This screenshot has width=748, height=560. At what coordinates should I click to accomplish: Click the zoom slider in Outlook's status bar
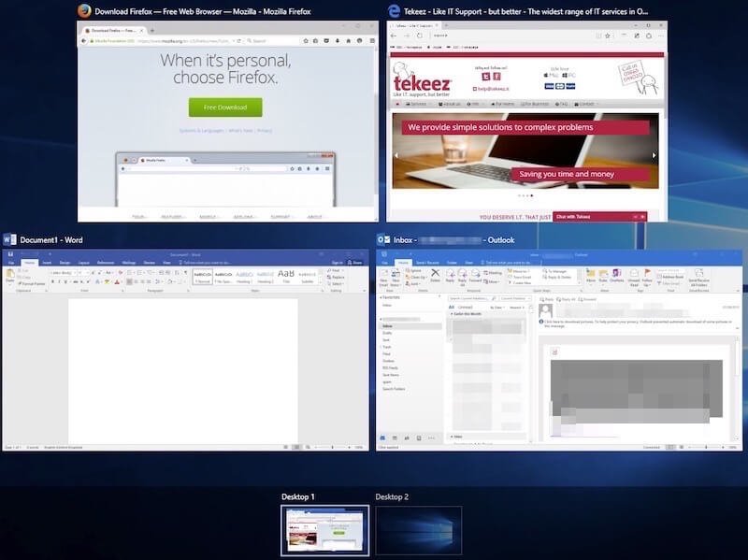tap(707, 448)
